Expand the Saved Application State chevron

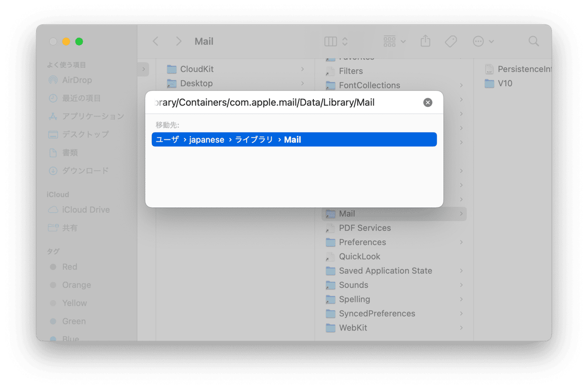[x=461, y=271]
